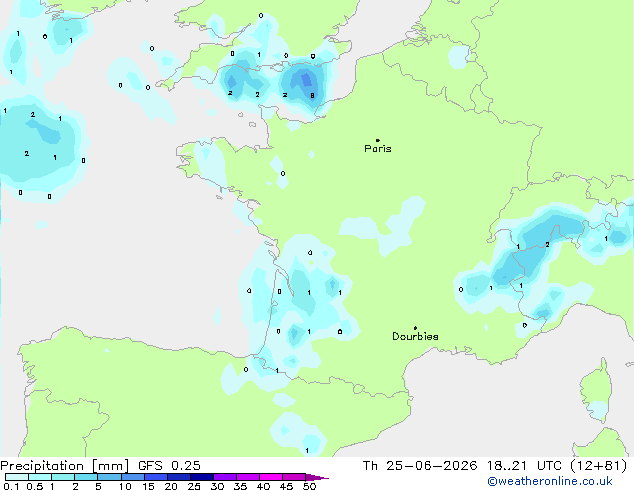The width and height of the screenshot is (634, 490).
Task: Select the dot marker above Dourbies
Action: [x=415, y=328]
